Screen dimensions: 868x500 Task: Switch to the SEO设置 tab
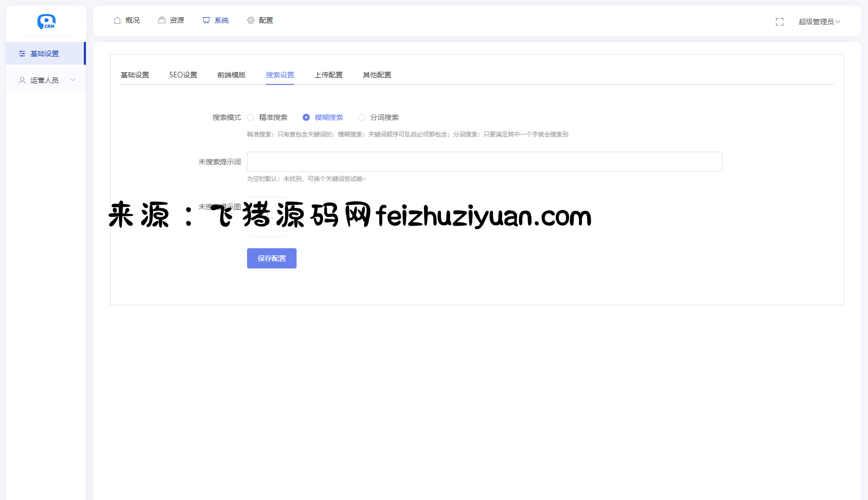(x=183, y=75)
